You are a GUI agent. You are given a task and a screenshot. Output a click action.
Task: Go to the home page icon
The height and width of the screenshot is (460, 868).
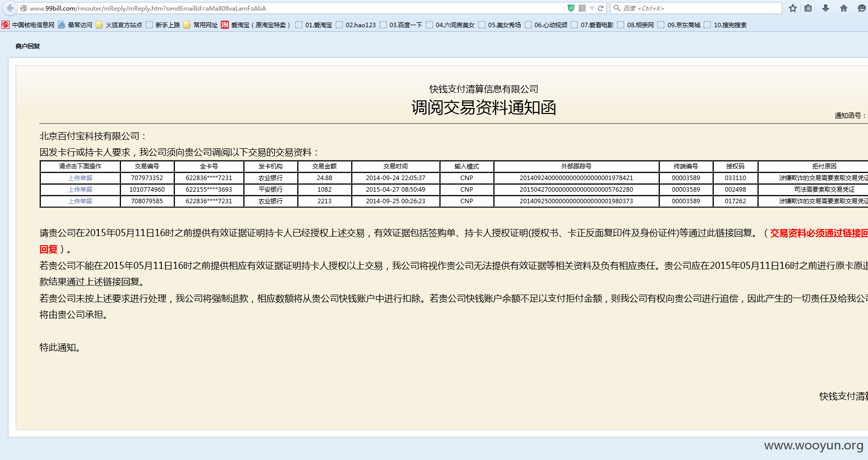[844, 8]
